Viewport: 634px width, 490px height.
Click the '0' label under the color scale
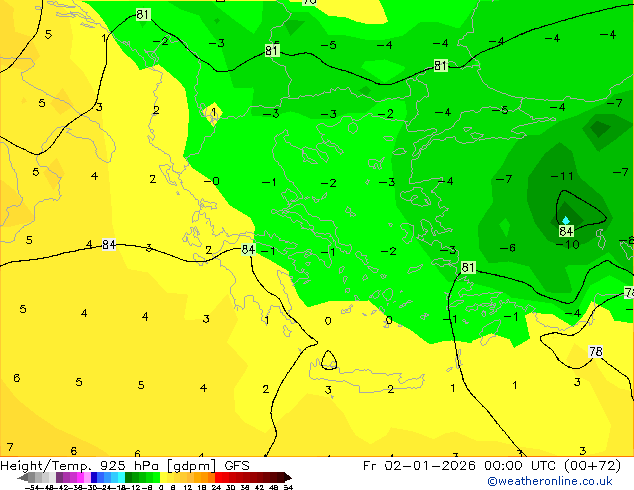point(161,487)
